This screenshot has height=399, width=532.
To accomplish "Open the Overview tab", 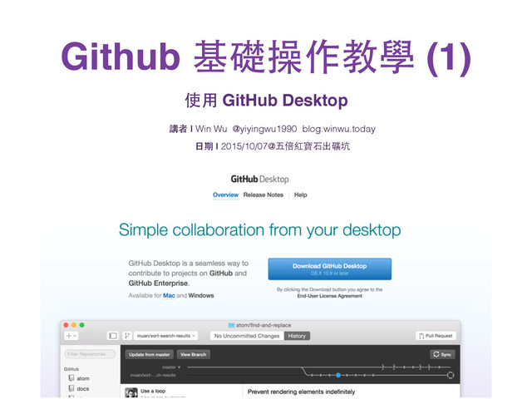I will point(225,195).
